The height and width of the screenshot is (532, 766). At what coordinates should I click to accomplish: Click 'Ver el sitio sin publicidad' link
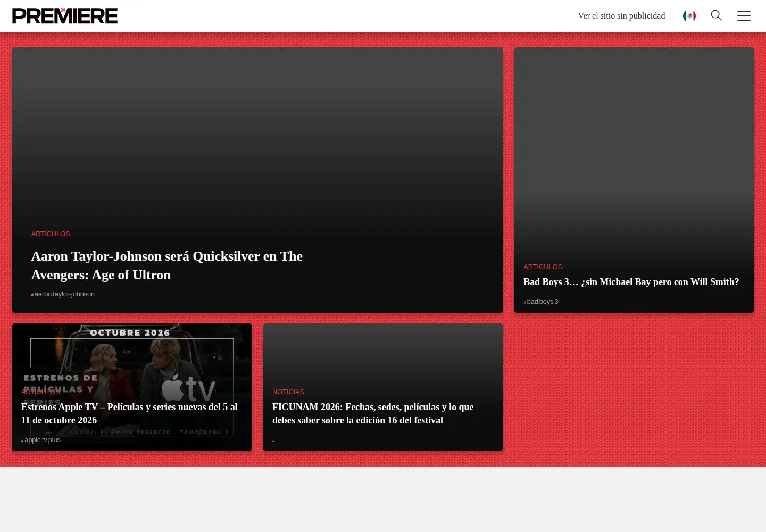tap(621, 16)
